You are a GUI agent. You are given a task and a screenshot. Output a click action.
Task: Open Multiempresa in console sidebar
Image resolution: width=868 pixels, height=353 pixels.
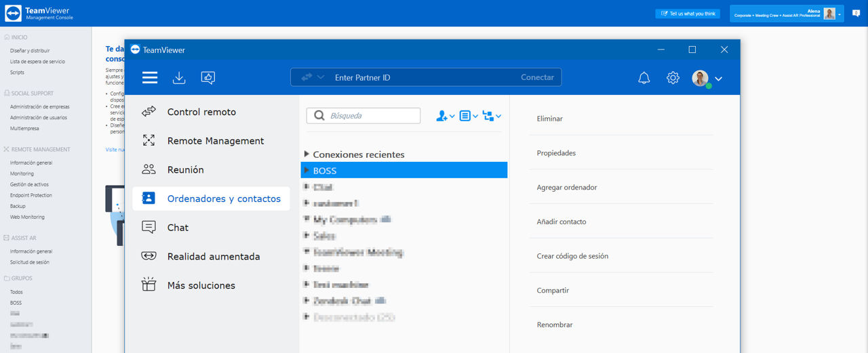coord(24,128)
